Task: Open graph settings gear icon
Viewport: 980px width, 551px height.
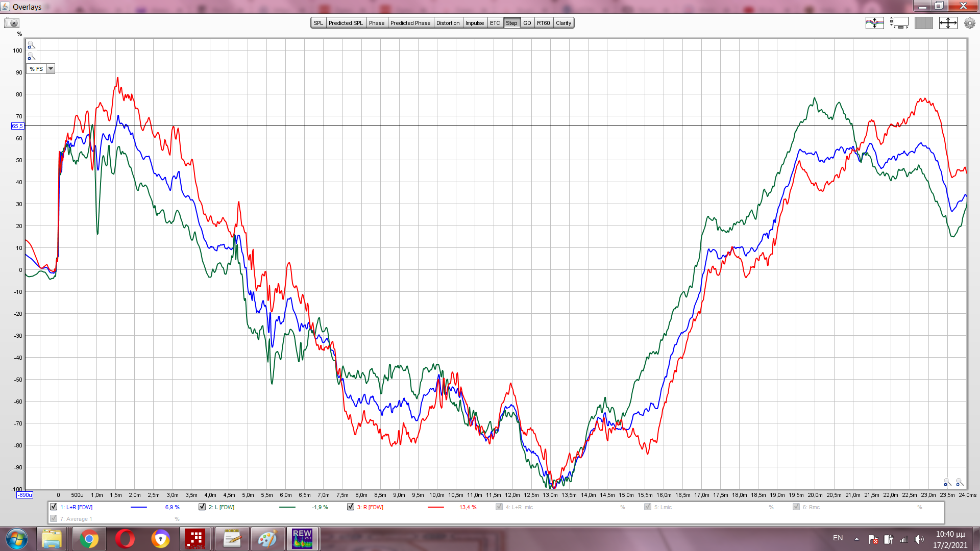Action: click(969, 23)
